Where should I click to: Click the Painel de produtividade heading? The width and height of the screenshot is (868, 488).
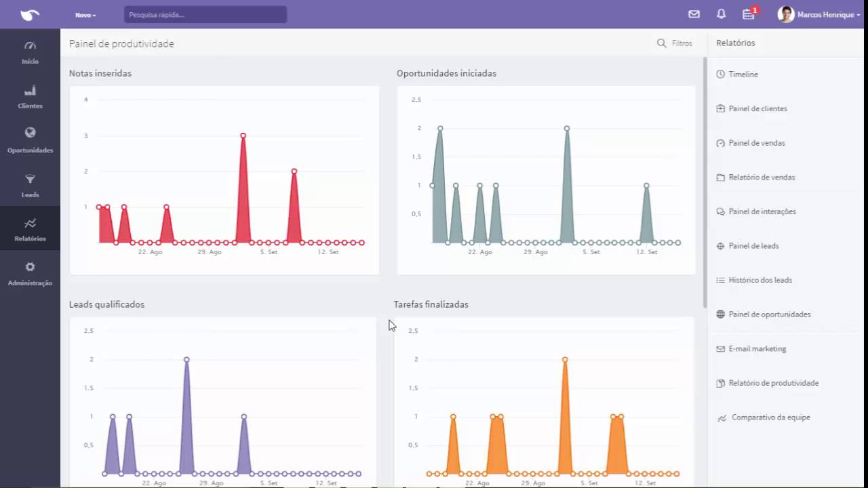(121, 43)
